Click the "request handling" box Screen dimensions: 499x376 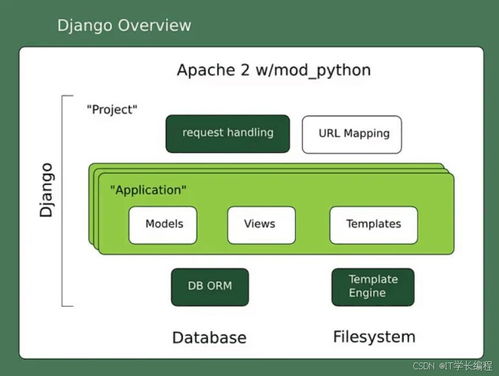(228, 134)
